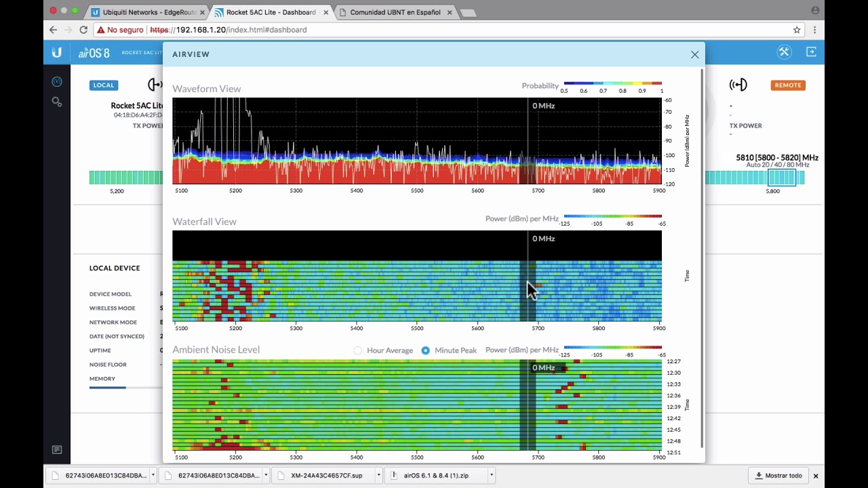Screen dimensions: 868x488
Task: Click the NOISE FLOOR label
Action: (x=108, y=365)
